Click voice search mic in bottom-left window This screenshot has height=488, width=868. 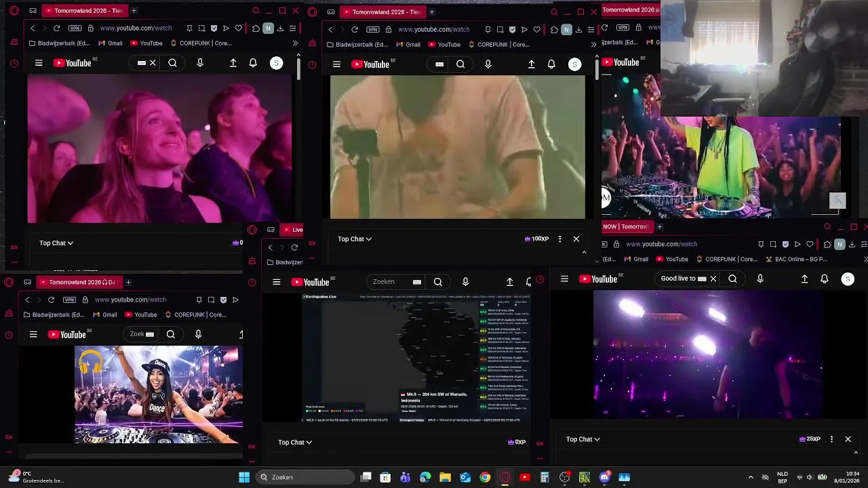coord(198,334)
